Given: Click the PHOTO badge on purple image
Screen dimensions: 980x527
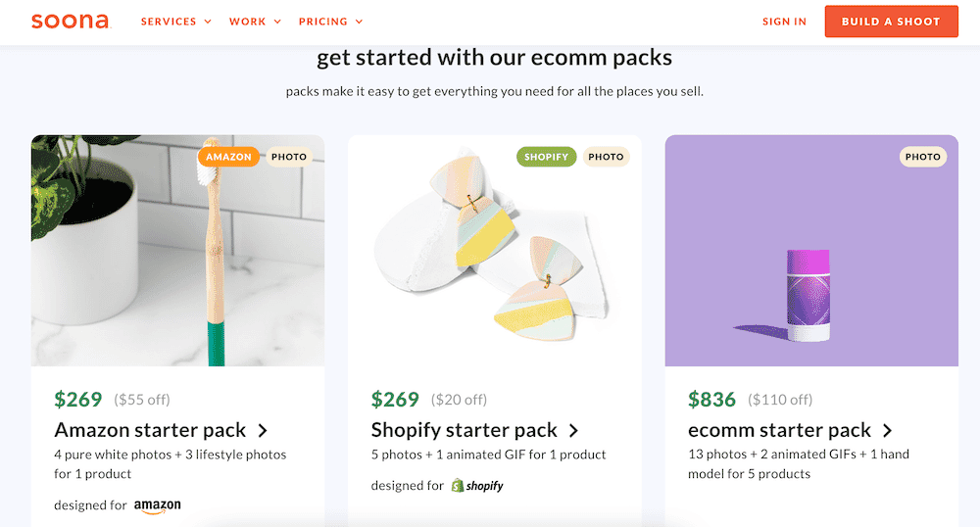Looking at the screenshot, I should pyautogui.click(x=922, y=157).
